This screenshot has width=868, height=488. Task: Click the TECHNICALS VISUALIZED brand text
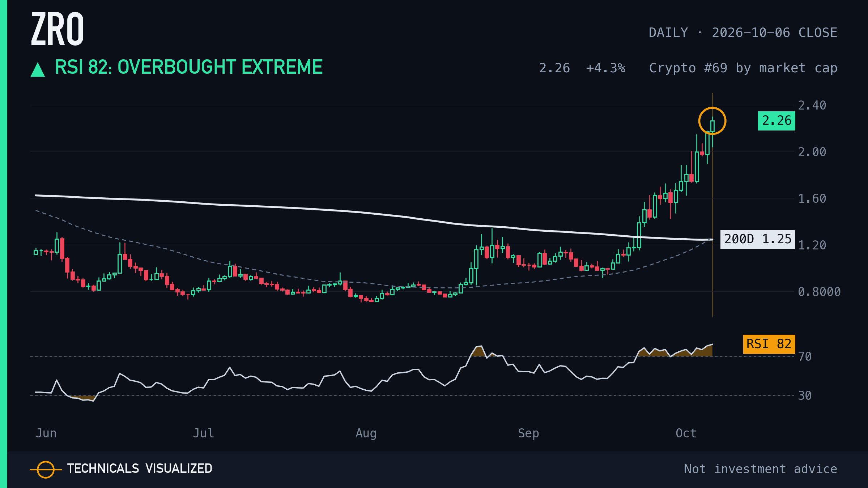140,469
